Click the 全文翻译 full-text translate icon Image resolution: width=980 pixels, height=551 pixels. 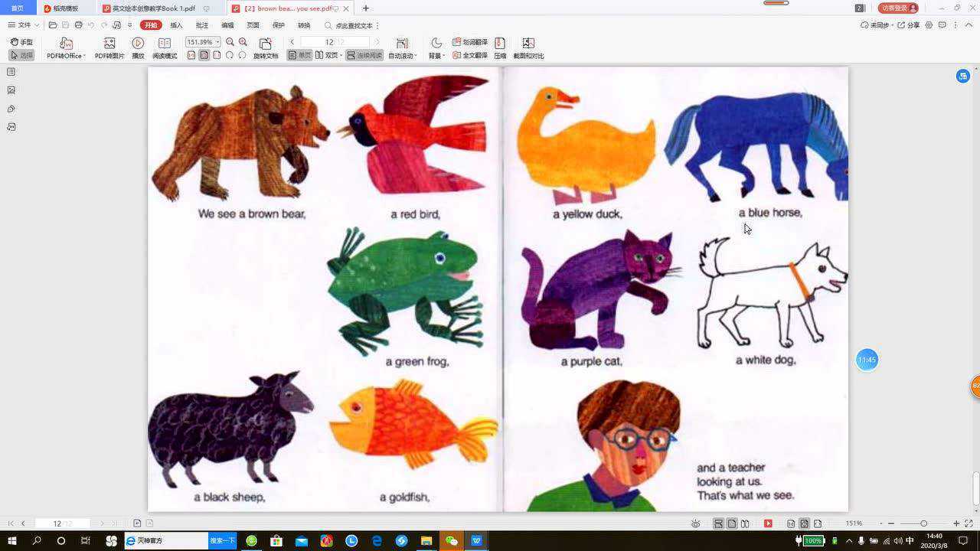click(x=470, y=55)
